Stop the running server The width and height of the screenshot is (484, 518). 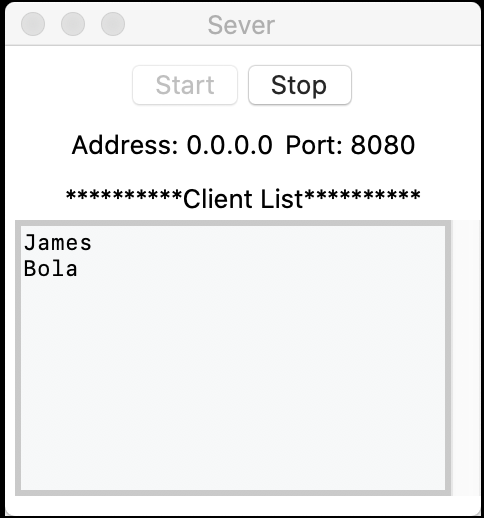point(300,85)
